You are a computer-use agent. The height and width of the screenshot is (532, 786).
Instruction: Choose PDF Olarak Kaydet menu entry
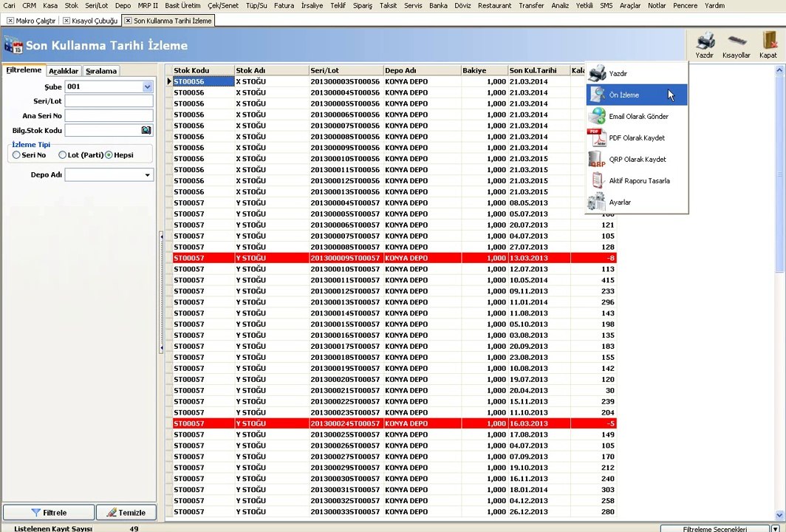pyautogui.click(x=637, y=138)
